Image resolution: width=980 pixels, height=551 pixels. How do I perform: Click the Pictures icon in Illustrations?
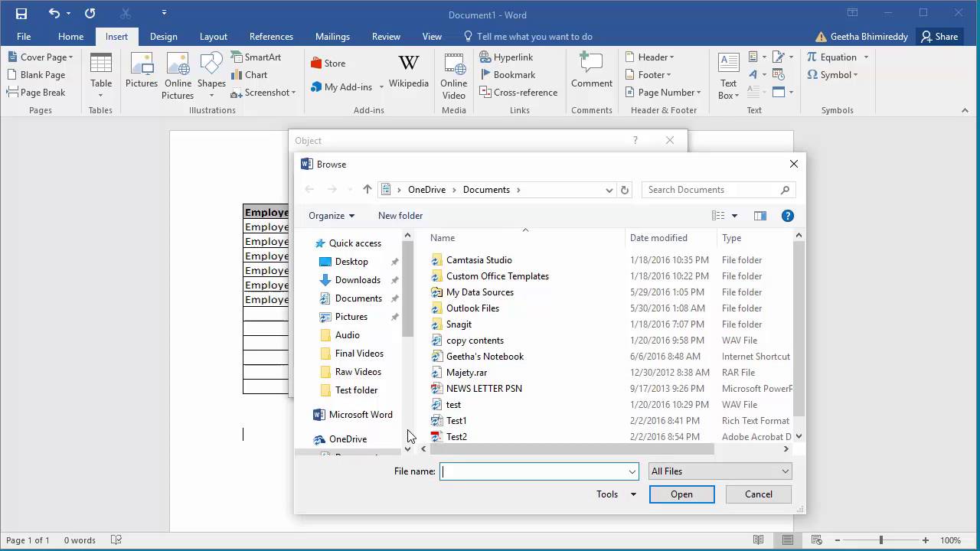pyautogui.click(x=142, y=70)
